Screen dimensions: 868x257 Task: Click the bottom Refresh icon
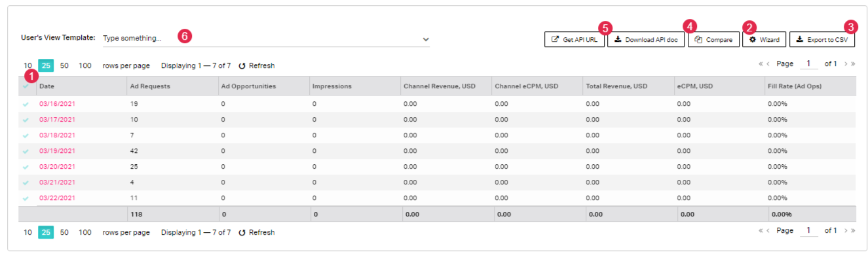point(242,233)
